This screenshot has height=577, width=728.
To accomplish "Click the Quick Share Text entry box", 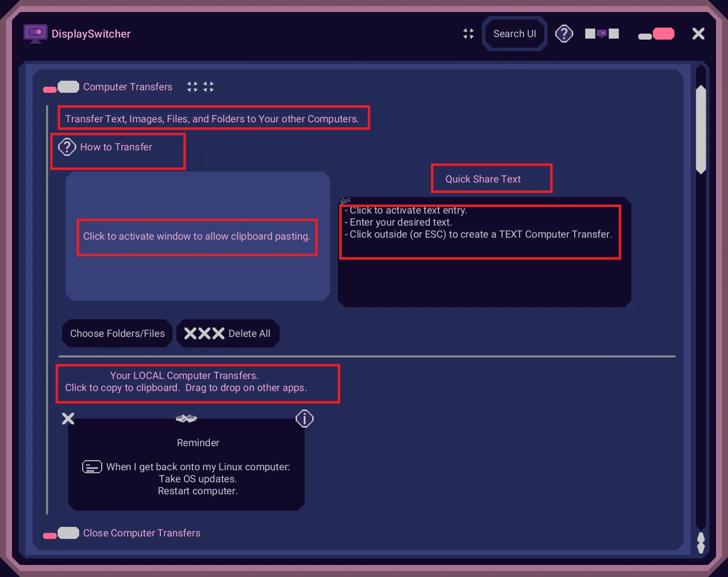I will pos(484,252).
